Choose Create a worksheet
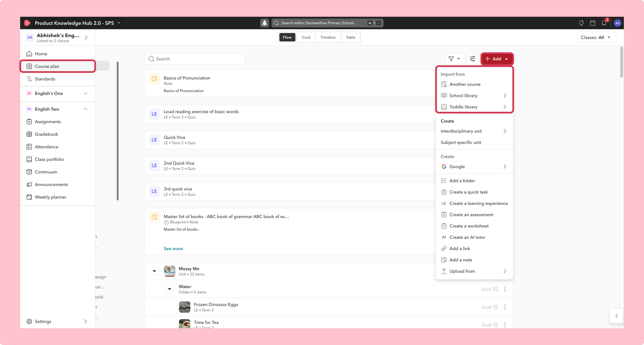The image size is (644, 345). tap(474, 226)
